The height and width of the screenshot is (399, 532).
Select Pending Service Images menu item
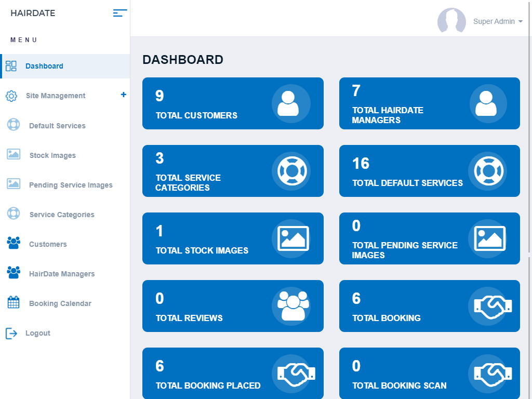(71, 185)
